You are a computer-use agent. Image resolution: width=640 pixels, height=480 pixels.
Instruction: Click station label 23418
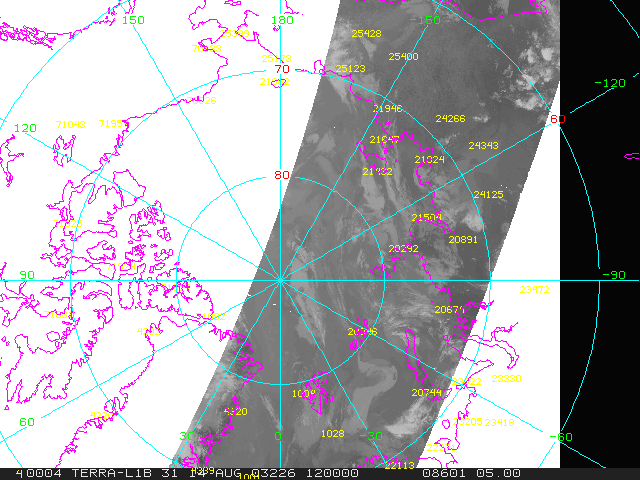point(499,422)
